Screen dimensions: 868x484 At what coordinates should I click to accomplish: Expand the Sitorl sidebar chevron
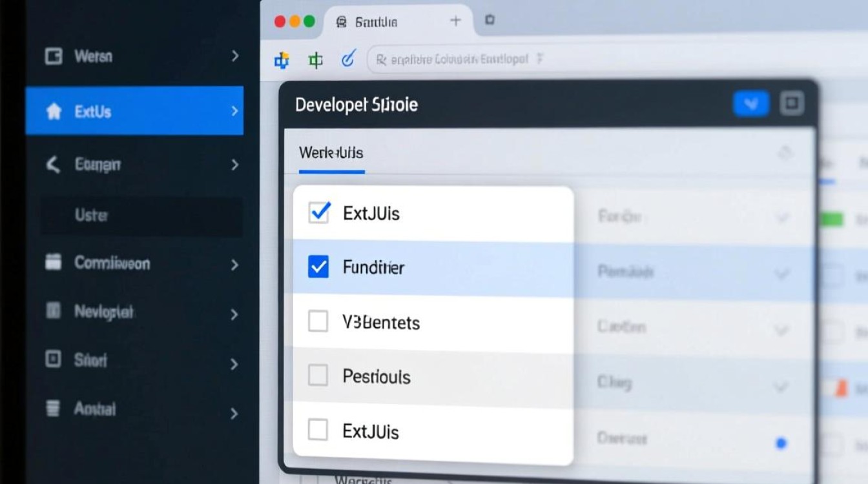235,364
